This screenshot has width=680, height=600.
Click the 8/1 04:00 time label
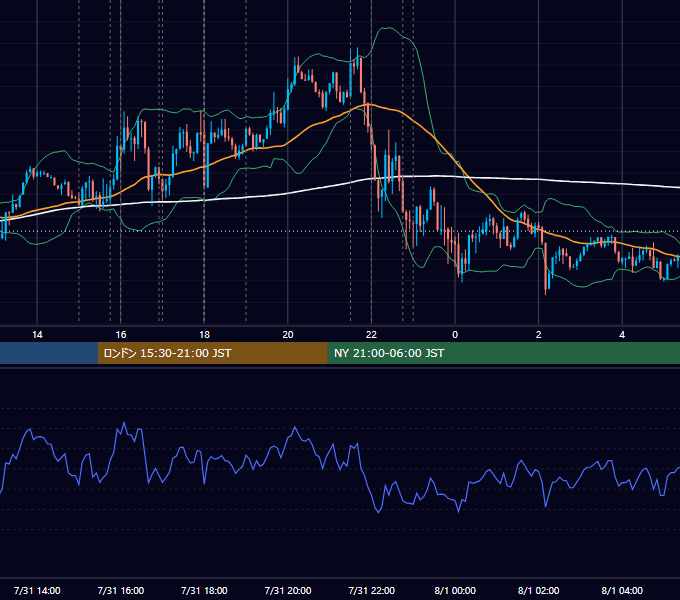click(622, 590)
